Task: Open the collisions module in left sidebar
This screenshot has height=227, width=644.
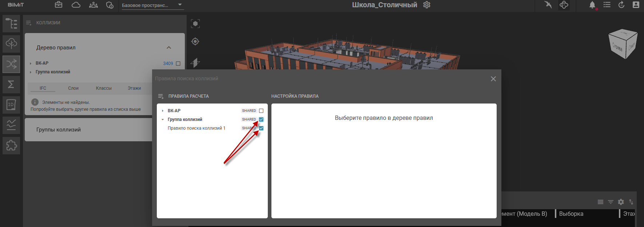Action: click(x=11, y=64)
